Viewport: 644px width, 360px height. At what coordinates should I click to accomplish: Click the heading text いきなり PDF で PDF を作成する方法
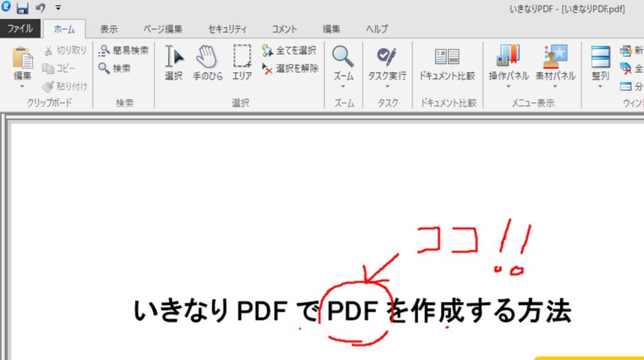pos(352,311)
